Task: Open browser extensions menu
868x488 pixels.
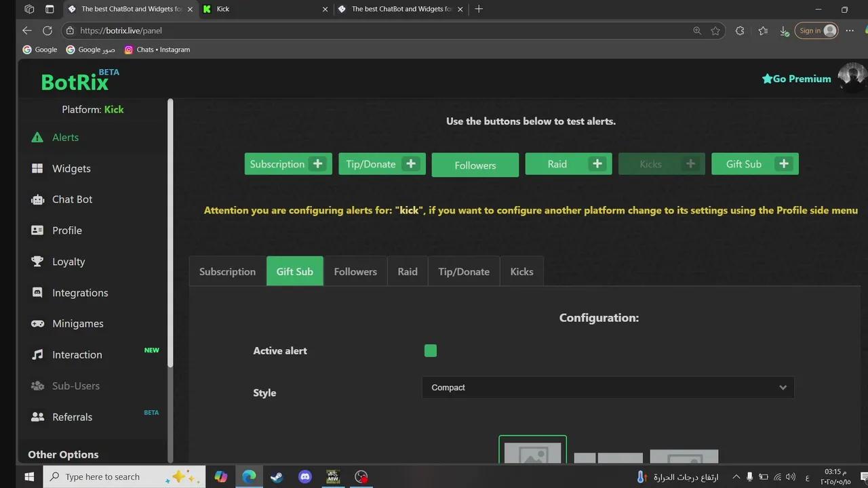Action: click(740, 30)
